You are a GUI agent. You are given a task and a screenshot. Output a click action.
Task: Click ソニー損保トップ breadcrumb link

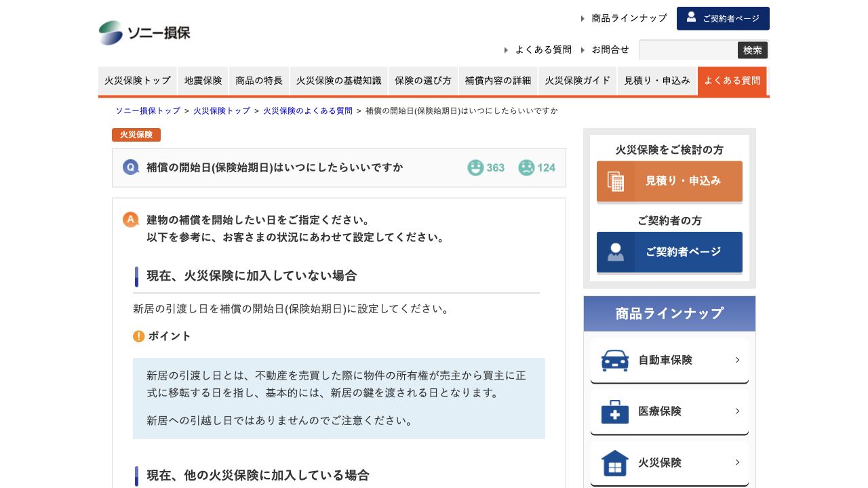click(148, 110)
